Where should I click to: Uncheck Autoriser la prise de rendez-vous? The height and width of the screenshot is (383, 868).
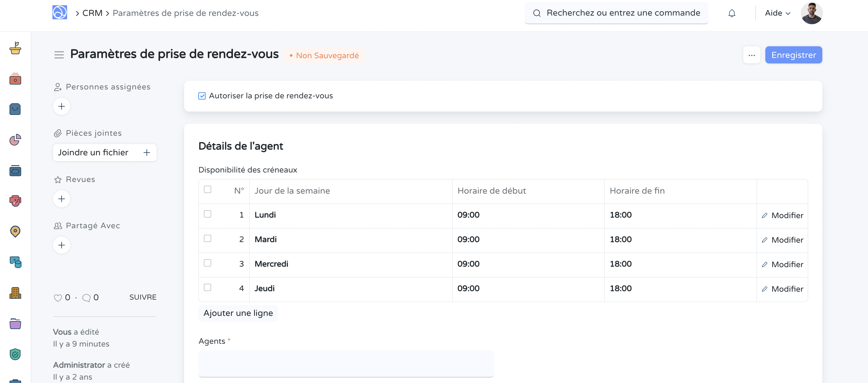tap(202, 96)
